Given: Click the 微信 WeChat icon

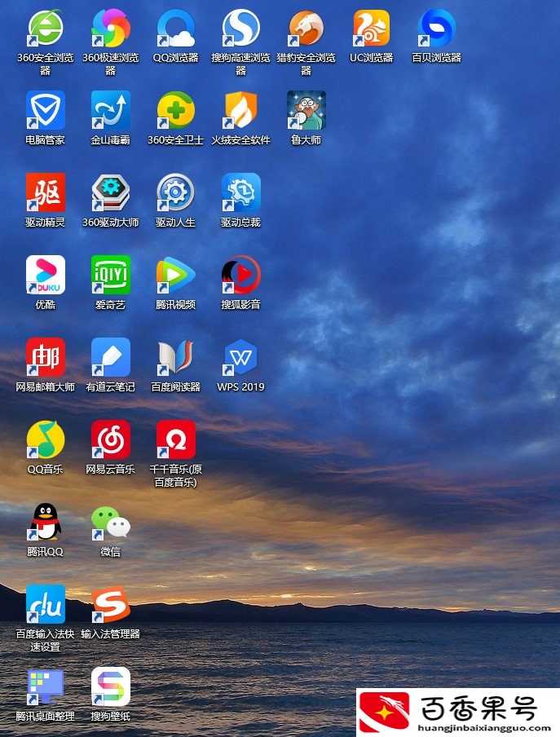Looking at the screenshot, I should (110, 522).
